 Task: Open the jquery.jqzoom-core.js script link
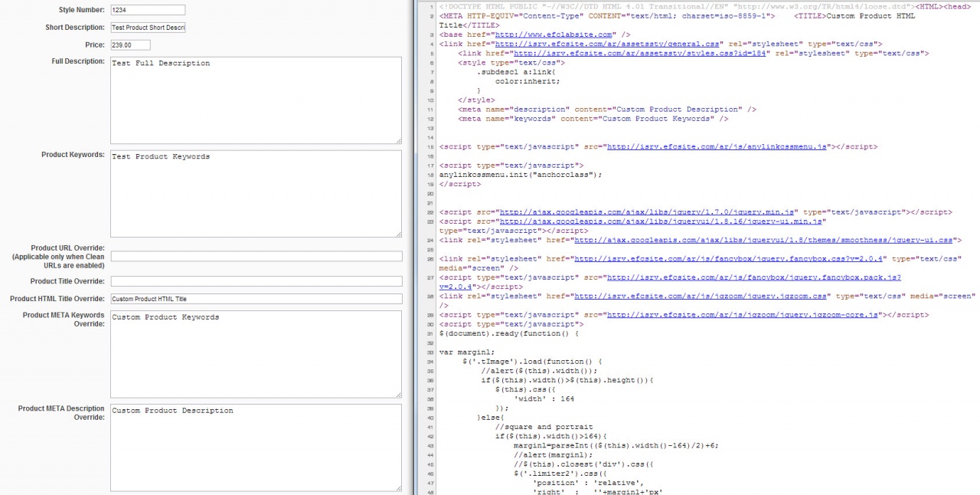pyautogui.click(x=743, y=314)
